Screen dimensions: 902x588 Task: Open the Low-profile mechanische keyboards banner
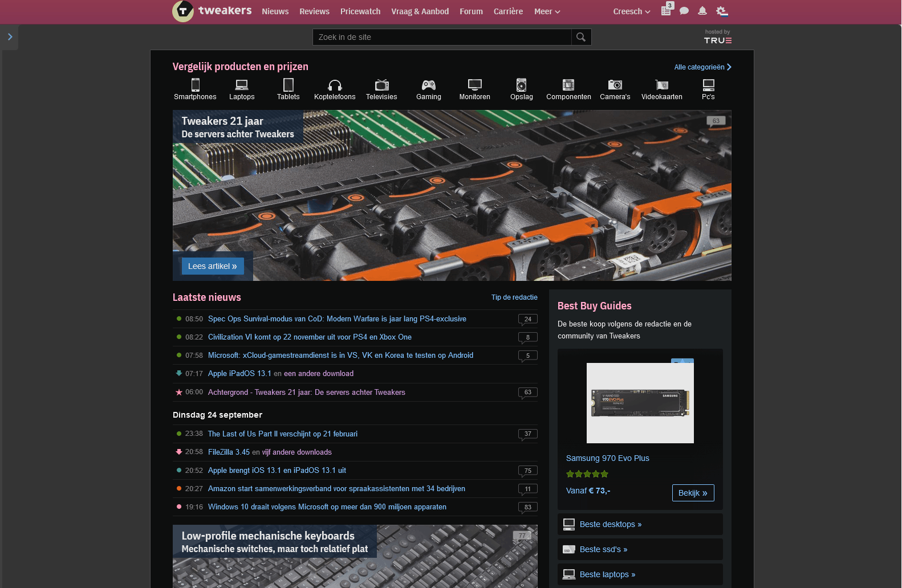[x=355, y=556]
